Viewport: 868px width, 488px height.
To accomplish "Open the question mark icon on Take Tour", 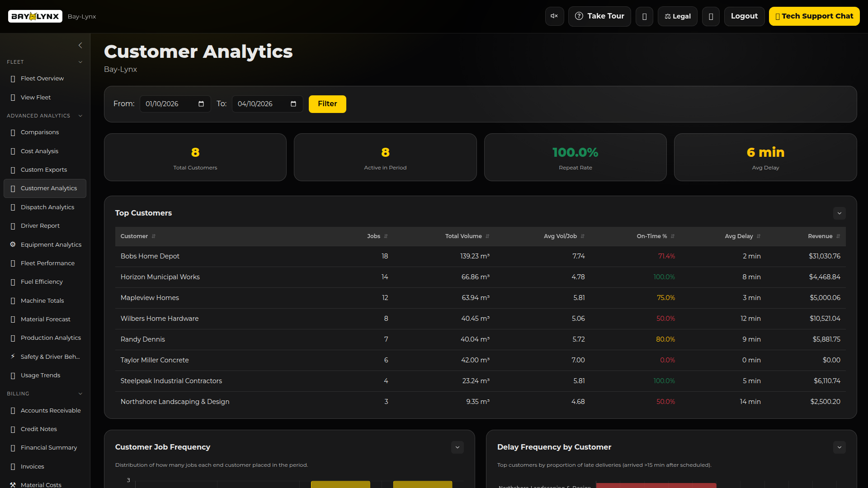I will (x=579, y=16).
